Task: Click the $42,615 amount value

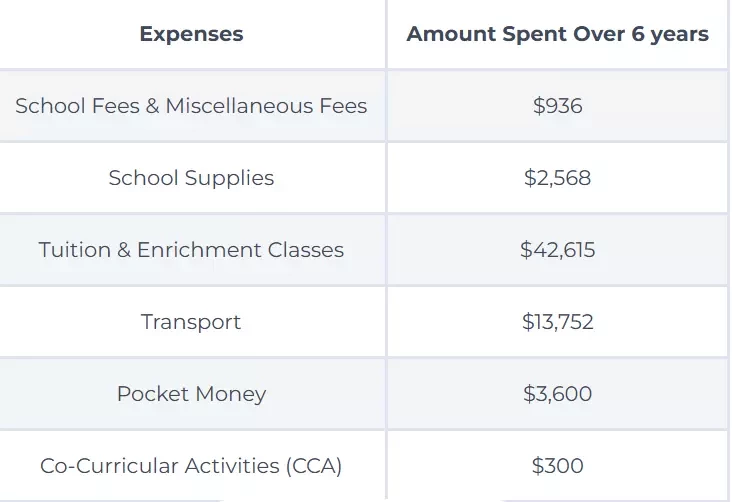Action: (557, 250)
